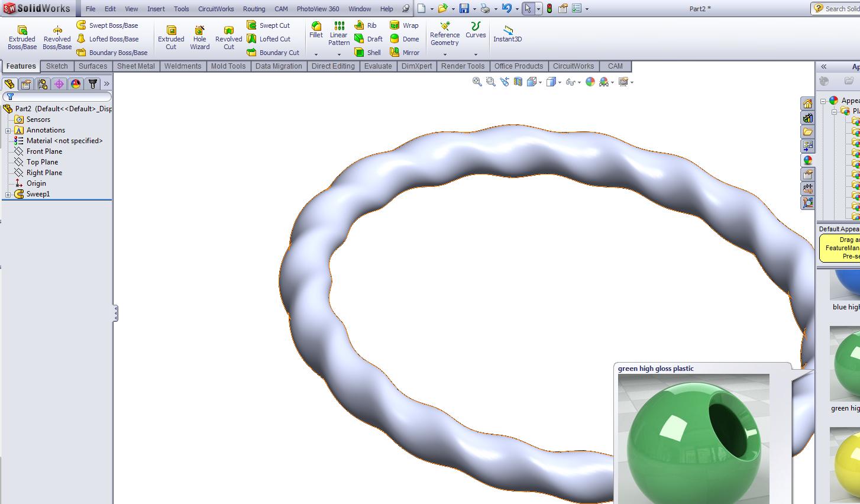860x504 pixels.
Task: Choose the Shell feature
Action: tap(368, 53)
